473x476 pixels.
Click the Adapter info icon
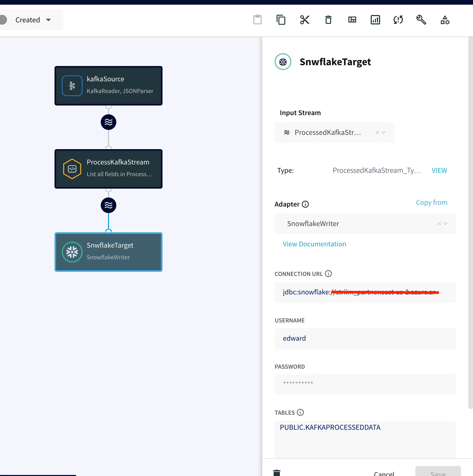[x=305, y=204]
